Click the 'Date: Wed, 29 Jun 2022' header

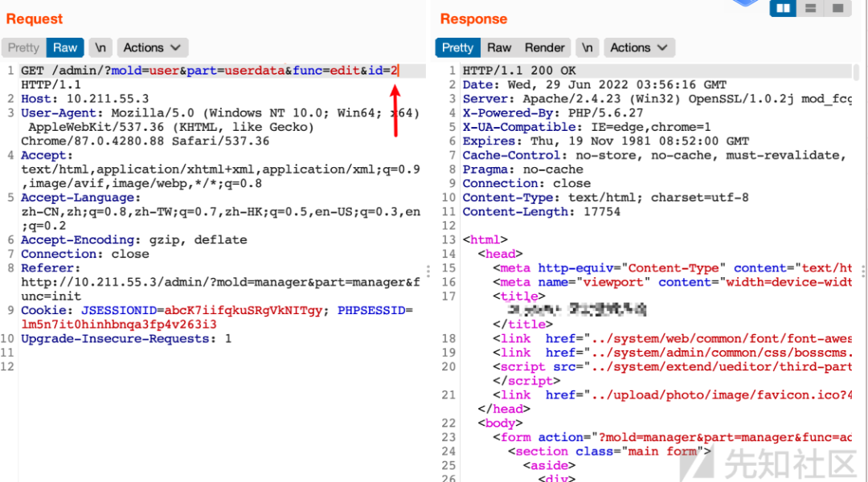point(595,84)
